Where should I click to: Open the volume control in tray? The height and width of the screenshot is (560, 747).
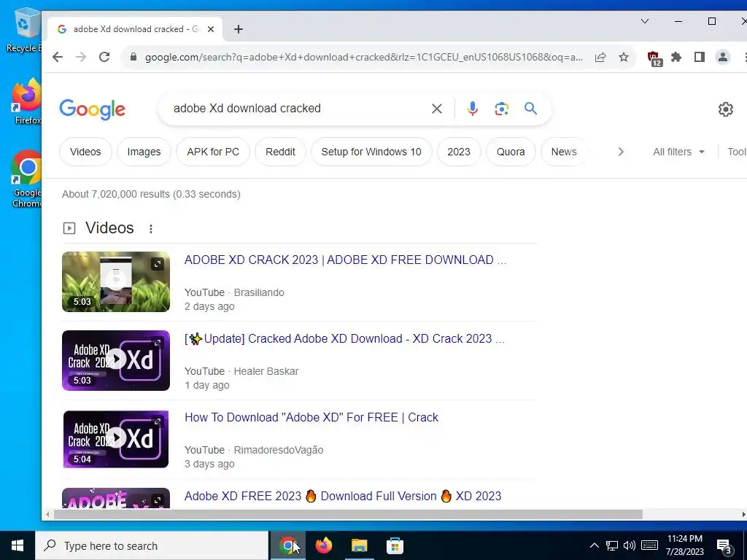[630, 545]
